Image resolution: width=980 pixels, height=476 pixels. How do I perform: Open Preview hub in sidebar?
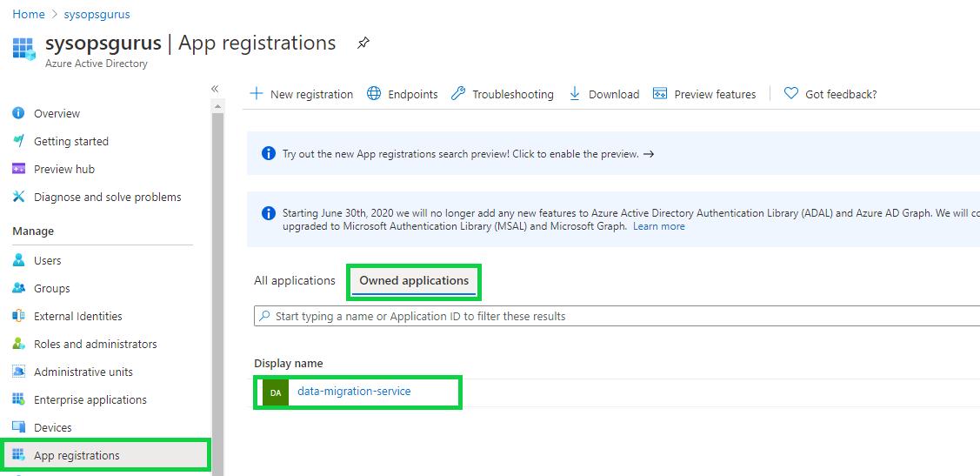[x=64, y=170]
